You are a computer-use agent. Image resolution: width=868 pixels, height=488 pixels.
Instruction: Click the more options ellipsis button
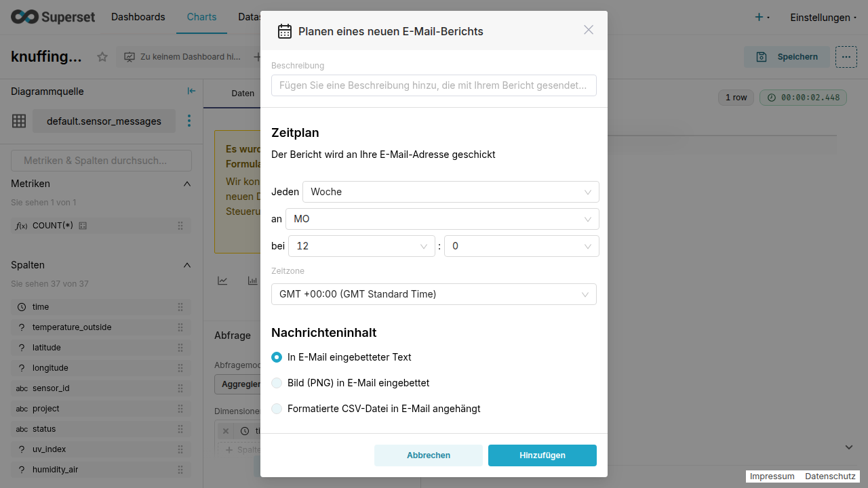click(846, 57)
